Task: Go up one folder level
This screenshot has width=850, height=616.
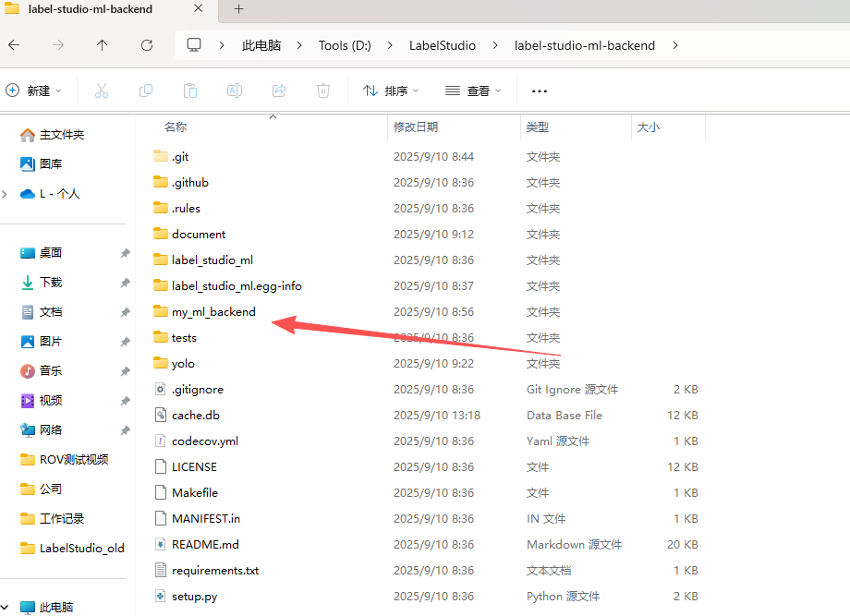Action: point(102,45)
